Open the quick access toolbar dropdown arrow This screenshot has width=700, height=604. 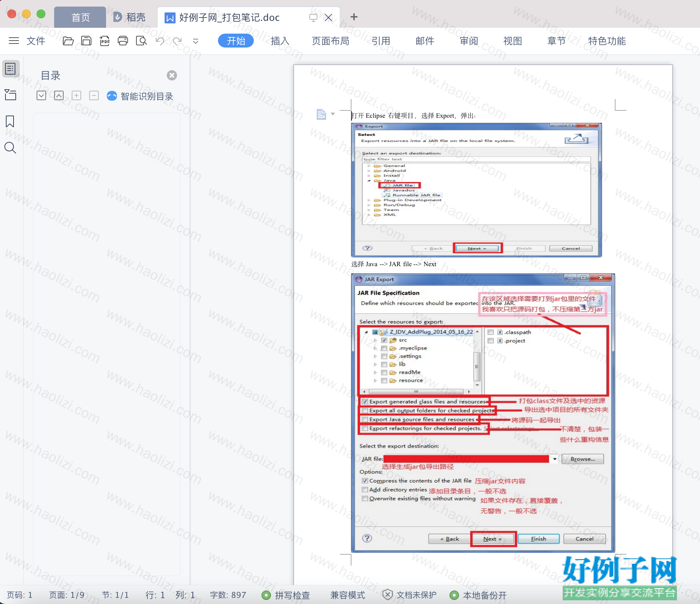196,41
